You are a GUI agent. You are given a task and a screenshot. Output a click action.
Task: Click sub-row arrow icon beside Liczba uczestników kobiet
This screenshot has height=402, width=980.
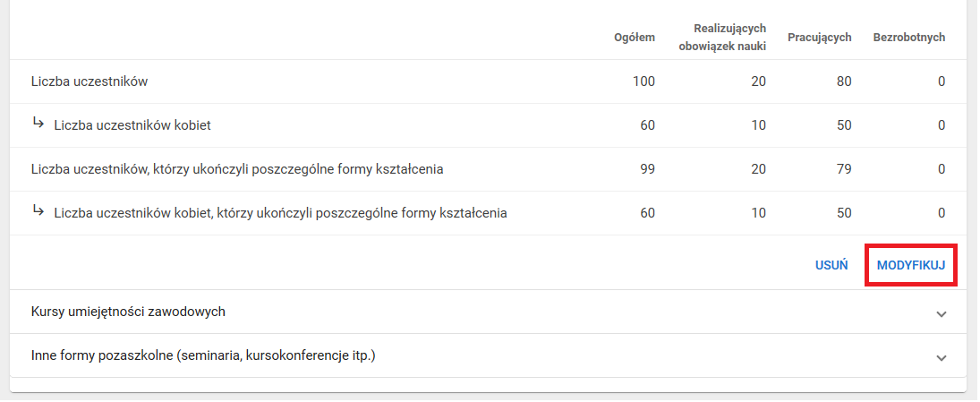38,124
